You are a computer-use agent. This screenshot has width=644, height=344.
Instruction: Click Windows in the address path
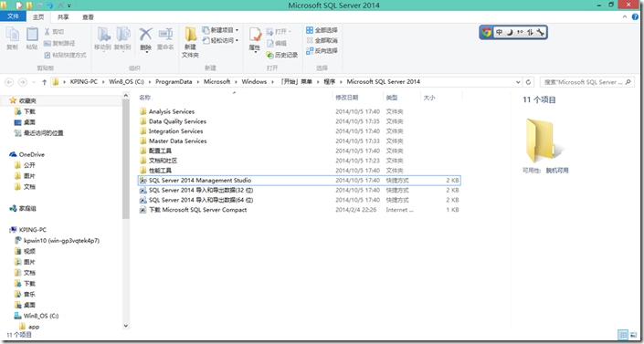click(x=254, y=82)
